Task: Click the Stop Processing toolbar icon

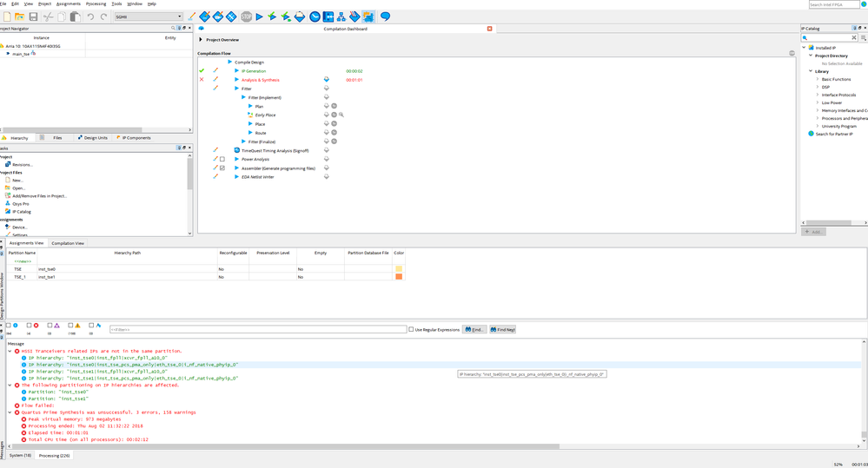Action: (x=246, y=16)
